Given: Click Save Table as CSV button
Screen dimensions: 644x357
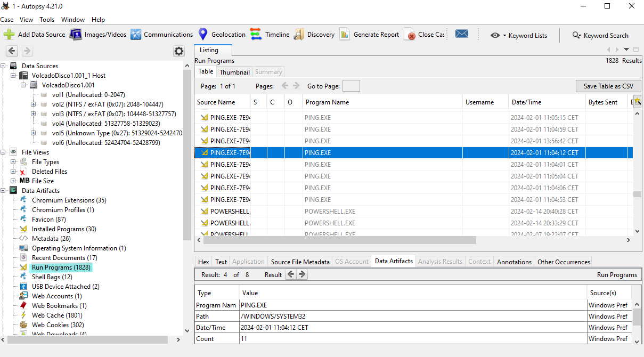Looking at the screenshot, I should click(608, 86).
